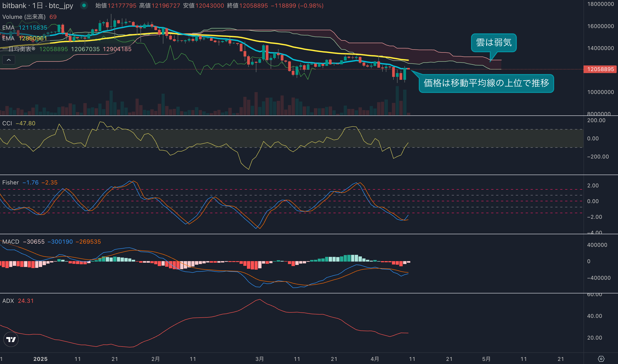Click the Fisher indicator label
618x364 pixels.
tap(10, 182)
